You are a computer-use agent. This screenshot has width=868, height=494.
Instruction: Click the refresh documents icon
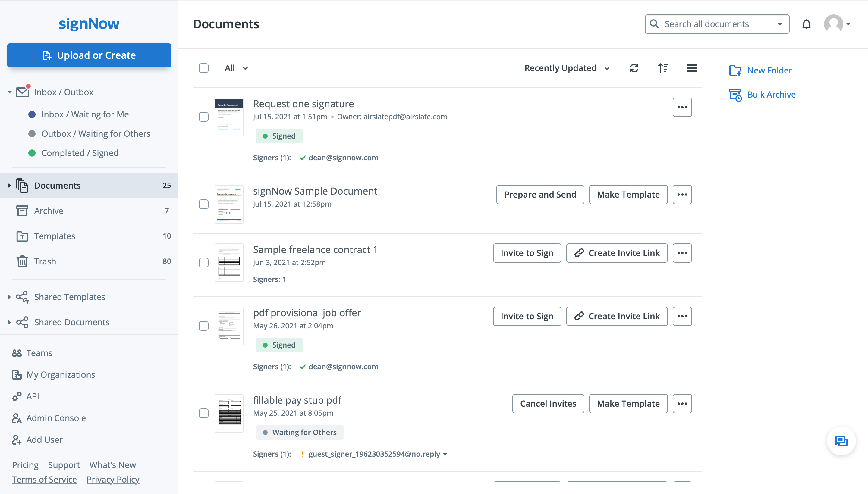point(634,68)
